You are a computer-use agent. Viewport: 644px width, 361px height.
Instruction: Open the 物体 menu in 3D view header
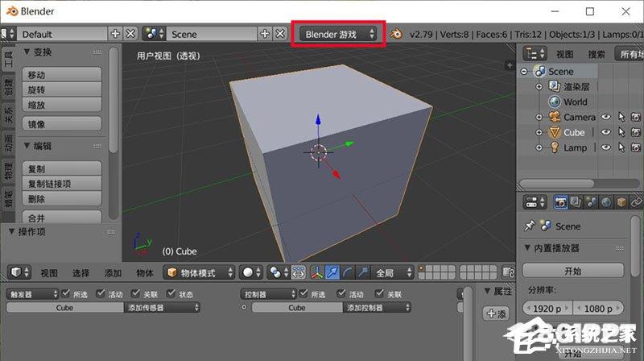[x=145, y=272]
